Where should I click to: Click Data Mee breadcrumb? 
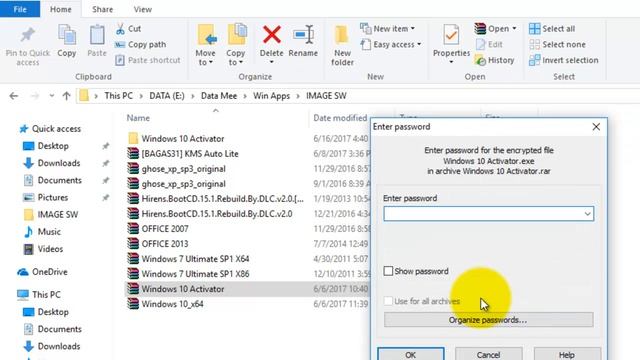(x=219, y=96)
